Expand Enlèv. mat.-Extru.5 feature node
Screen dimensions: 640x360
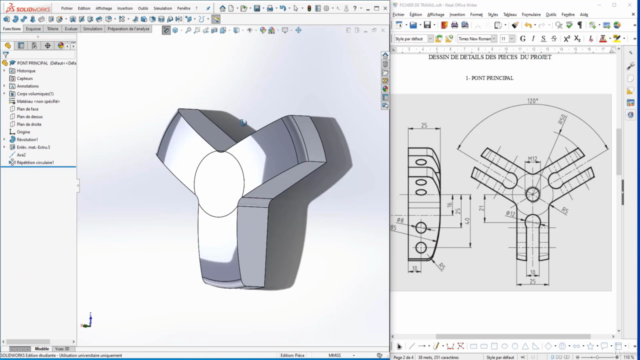(4, 147)
